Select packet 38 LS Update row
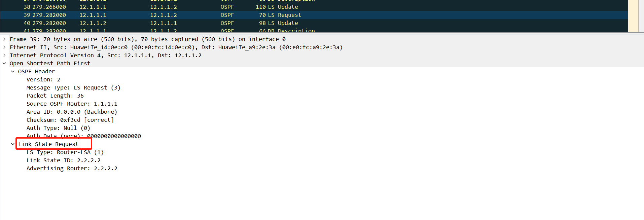This screenshot has width=644, height=220. click(x=314, y=7)
